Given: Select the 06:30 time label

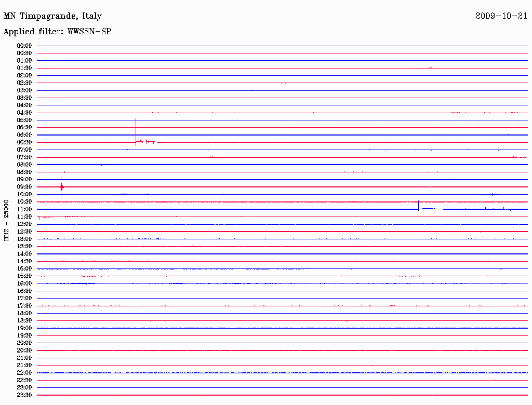Looking at the screenshot, I should 24,142.
